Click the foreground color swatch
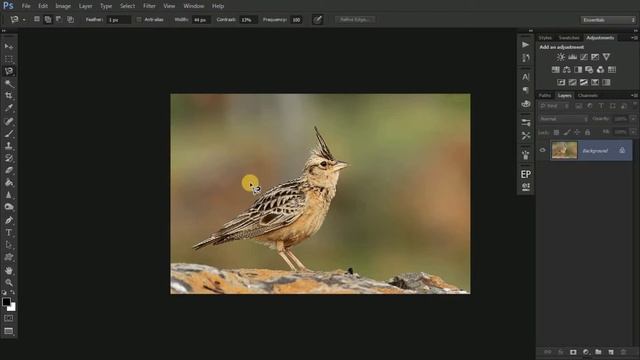The image size is (640, 360). (x=6, y=302)
